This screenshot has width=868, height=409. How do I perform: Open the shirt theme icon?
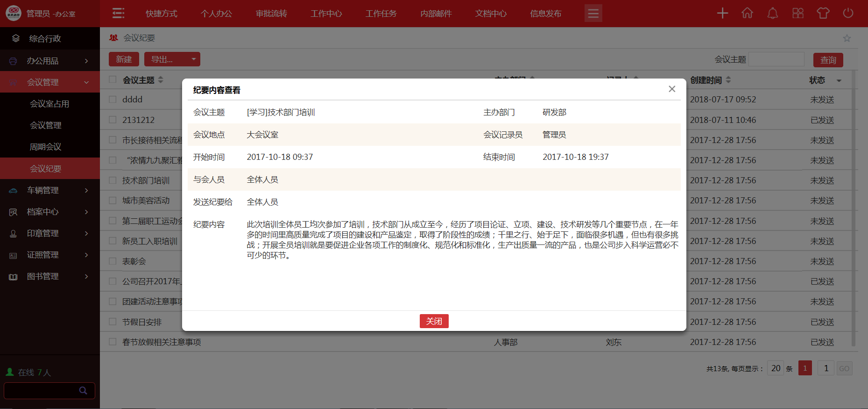click(823, 13)
